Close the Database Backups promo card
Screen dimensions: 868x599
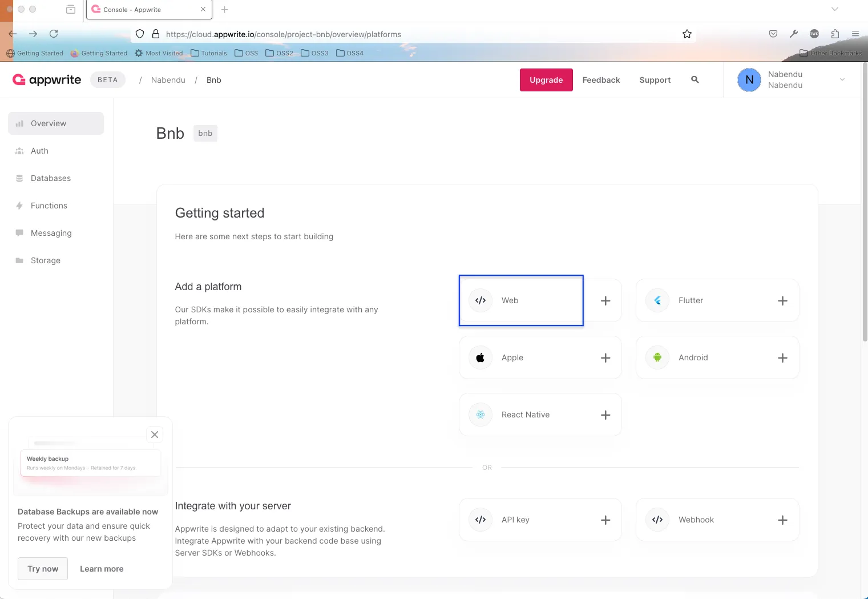[x=155, y=435]
